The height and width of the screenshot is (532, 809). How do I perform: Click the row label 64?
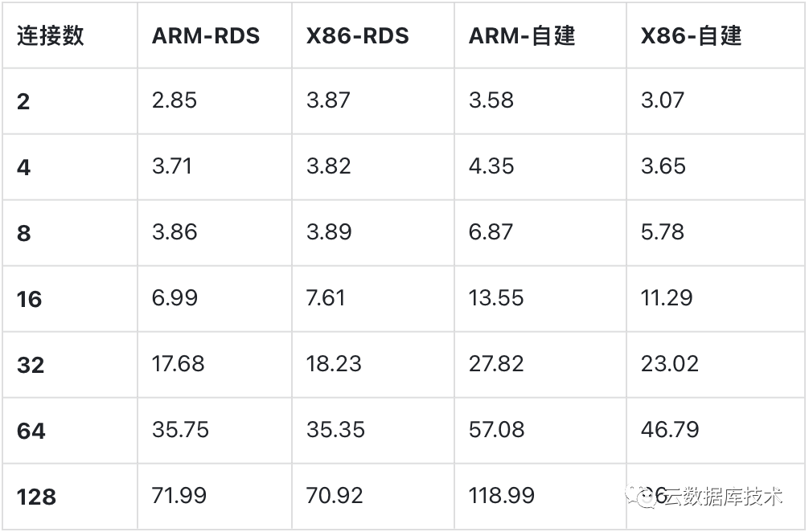(x=31, y=431)
